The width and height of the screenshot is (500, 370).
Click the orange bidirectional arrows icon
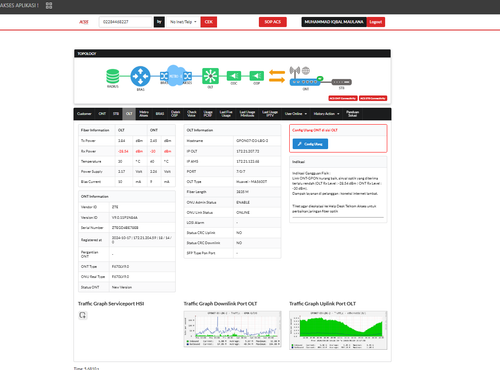pos(277,76)
